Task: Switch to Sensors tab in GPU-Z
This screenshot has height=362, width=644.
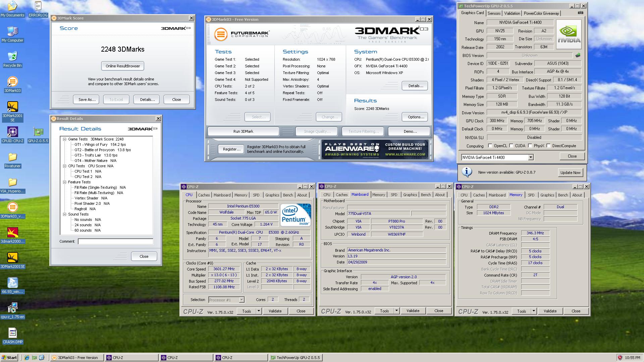Action: 494,13
